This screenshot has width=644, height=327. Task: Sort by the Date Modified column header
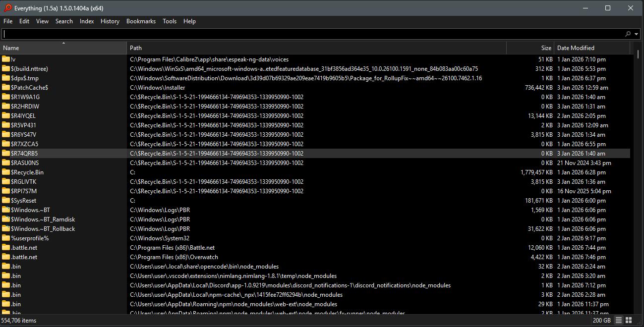(x=592, y=48)
